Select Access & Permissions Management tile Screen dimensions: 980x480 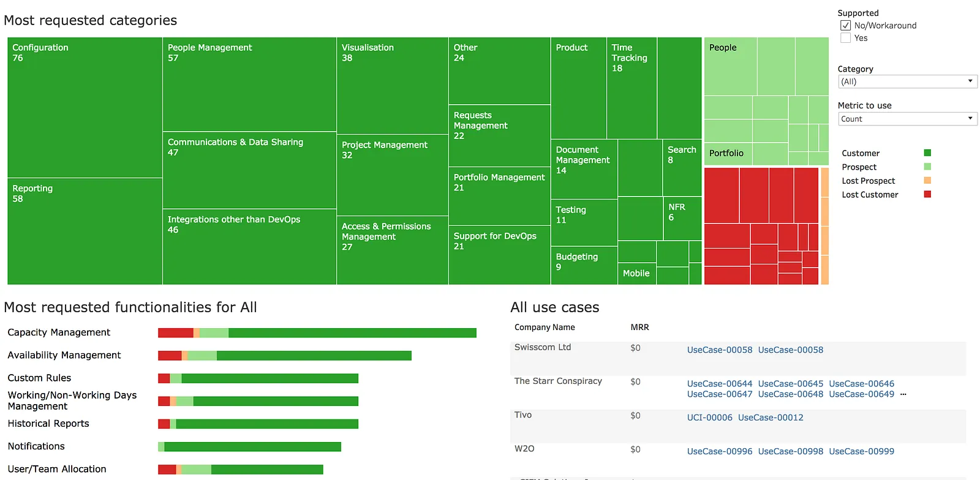coord(393,250)
